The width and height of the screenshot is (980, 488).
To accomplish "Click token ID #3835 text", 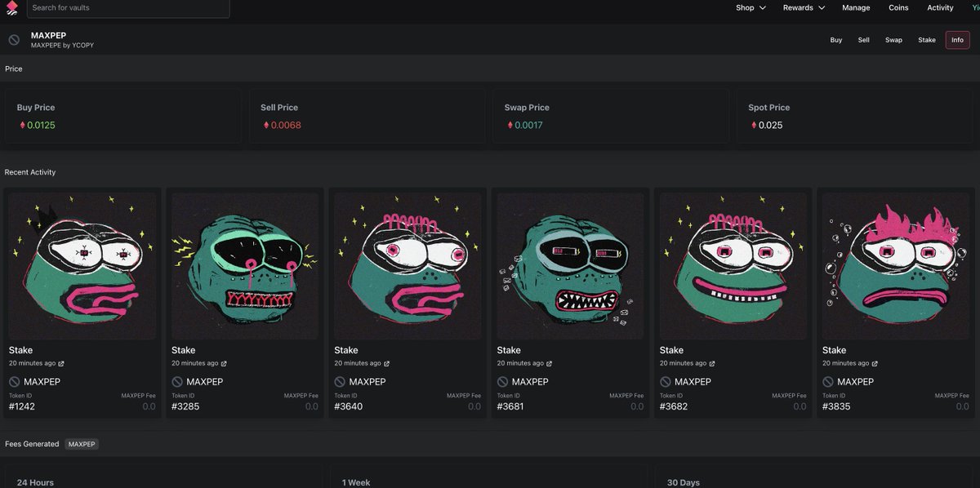I will pyautogui.click(x=836, y=406).
